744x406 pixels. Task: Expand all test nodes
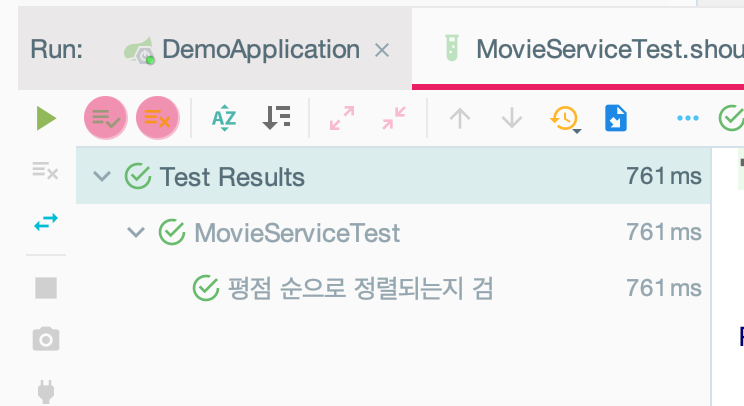click(x=342, y=118)
